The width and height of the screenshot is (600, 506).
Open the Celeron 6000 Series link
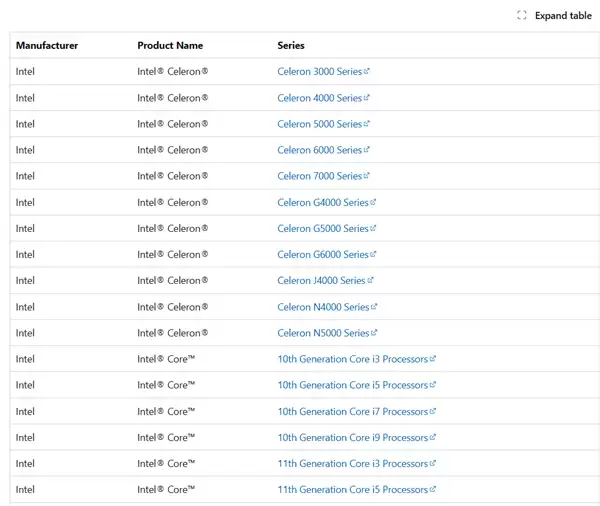(319, 150)
